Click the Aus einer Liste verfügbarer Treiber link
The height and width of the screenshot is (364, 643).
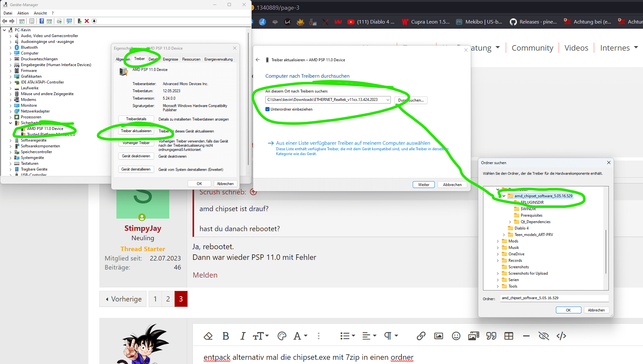coord(353,143)
